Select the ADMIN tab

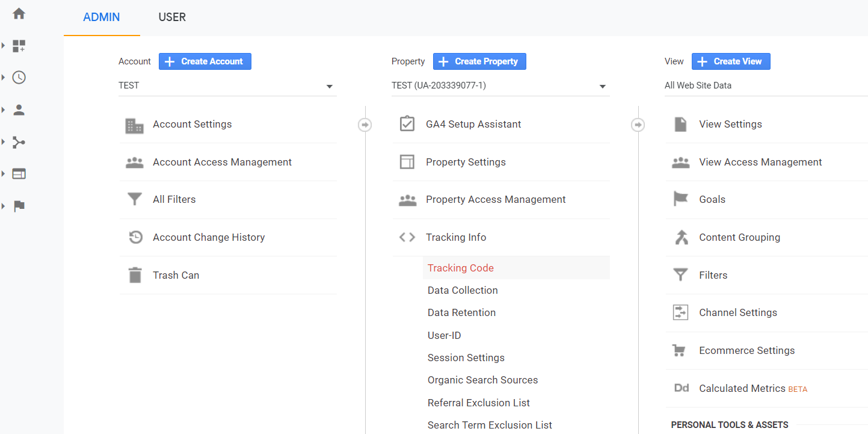pyautogui.click(x=102, y=17)
